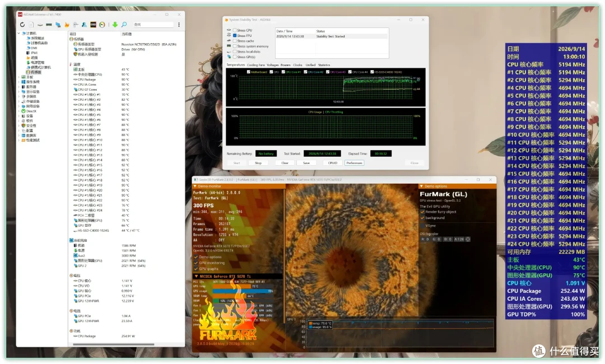Viewport: 605px width, 364px height.
Task: Enable Stress system memory checkbox
Action: [x=235, y=46]
